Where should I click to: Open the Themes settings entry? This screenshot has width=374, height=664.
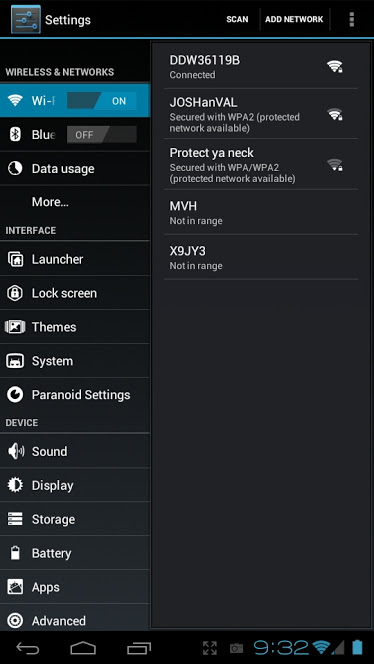[75, 327]
